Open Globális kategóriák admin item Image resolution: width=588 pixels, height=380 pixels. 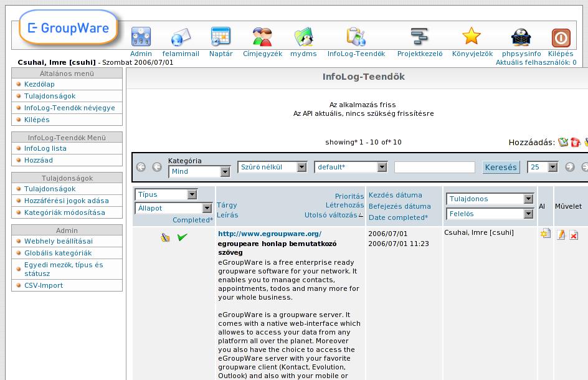(x=58, y=253)
